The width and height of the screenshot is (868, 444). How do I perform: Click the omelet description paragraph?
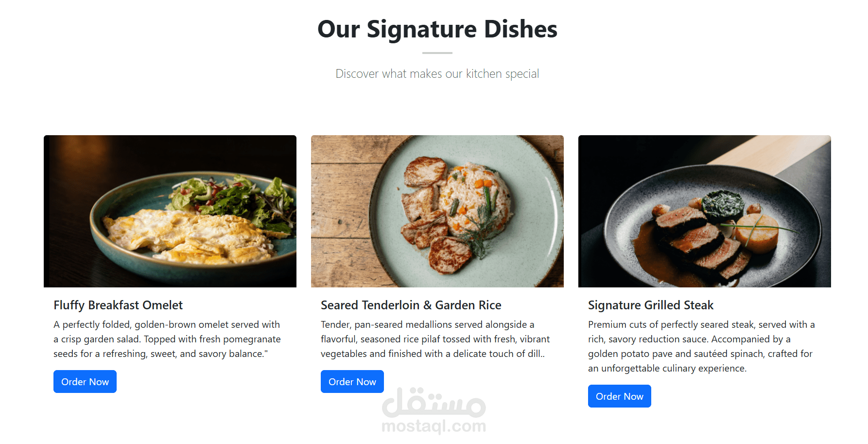[168, 339]
